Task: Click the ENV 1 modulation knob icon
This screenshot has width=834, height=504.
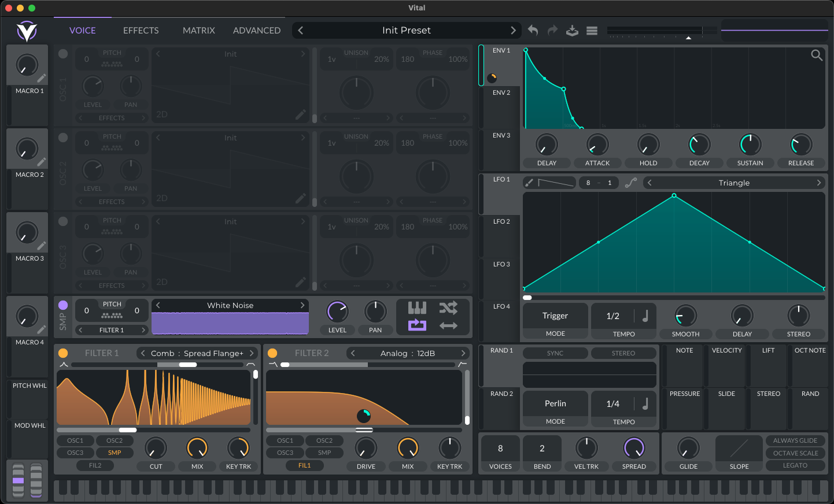Action: [492, 77]
